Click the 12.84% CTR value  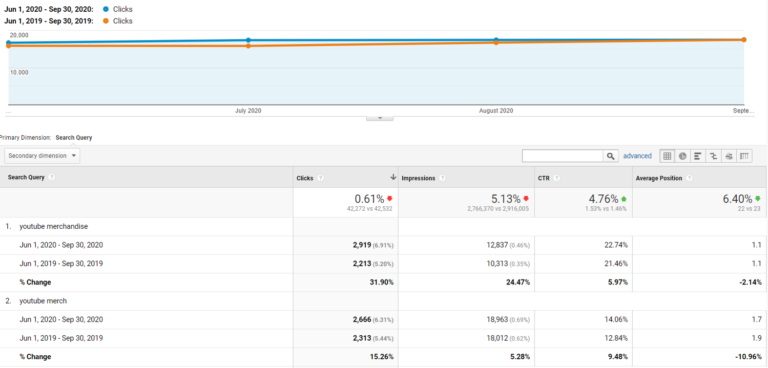tap(617, 338)
